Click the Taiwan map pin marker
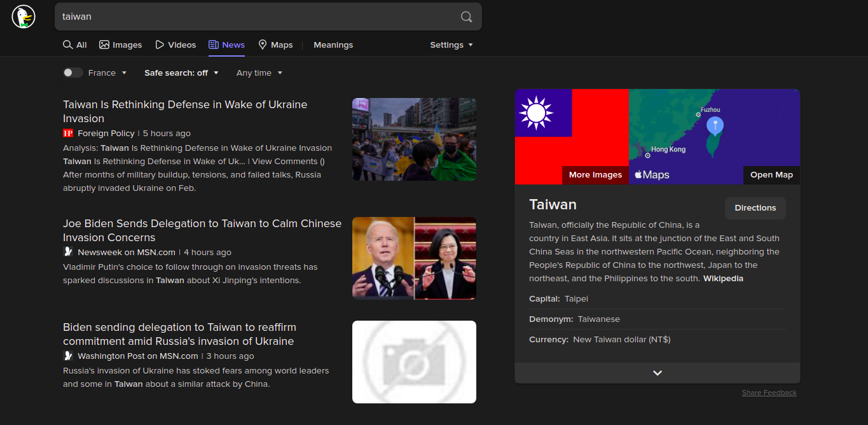This screenshot has height=425, width=868. click(715, 126)
